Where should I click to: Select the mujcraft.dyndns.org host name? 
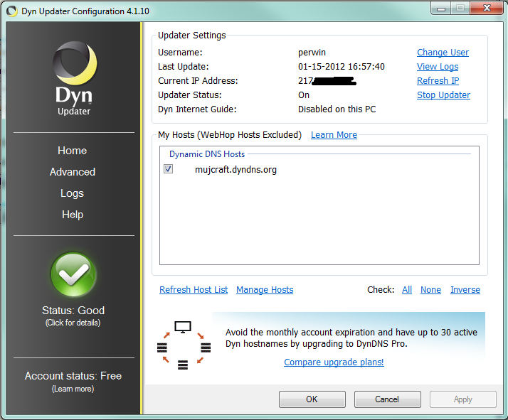236,170
